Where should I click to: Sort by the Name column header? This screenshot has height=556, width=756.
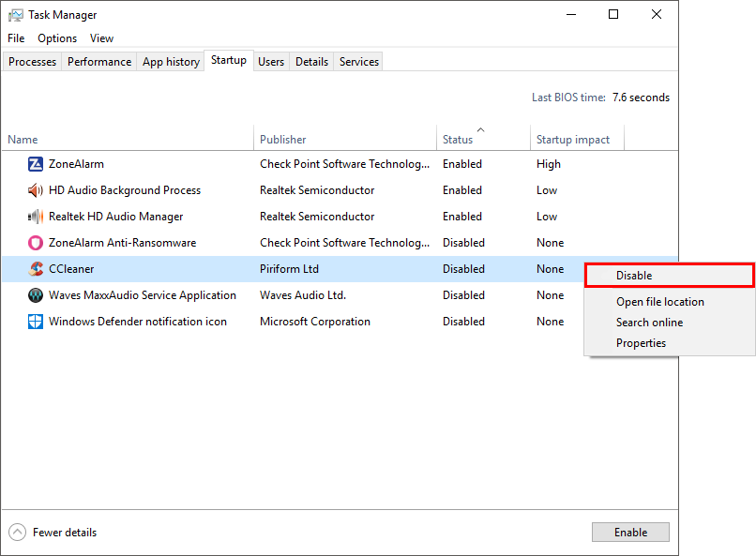128,138
